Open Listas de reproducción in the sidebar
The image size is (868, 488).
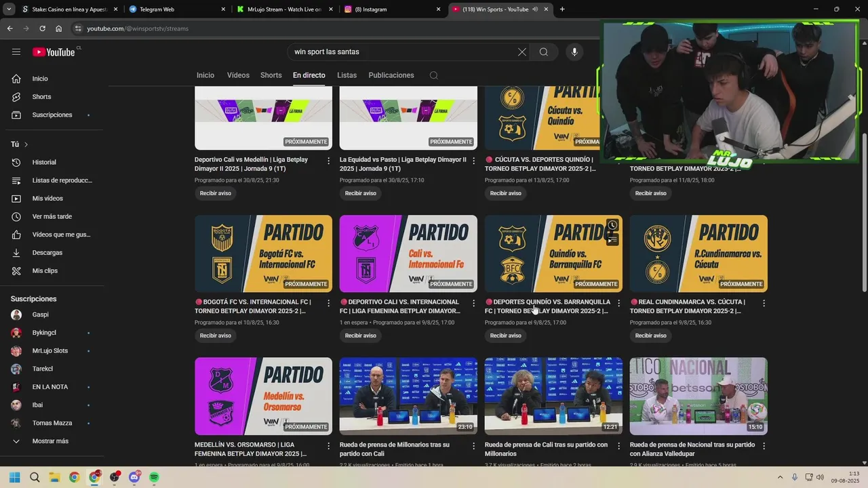click(52, 180)
